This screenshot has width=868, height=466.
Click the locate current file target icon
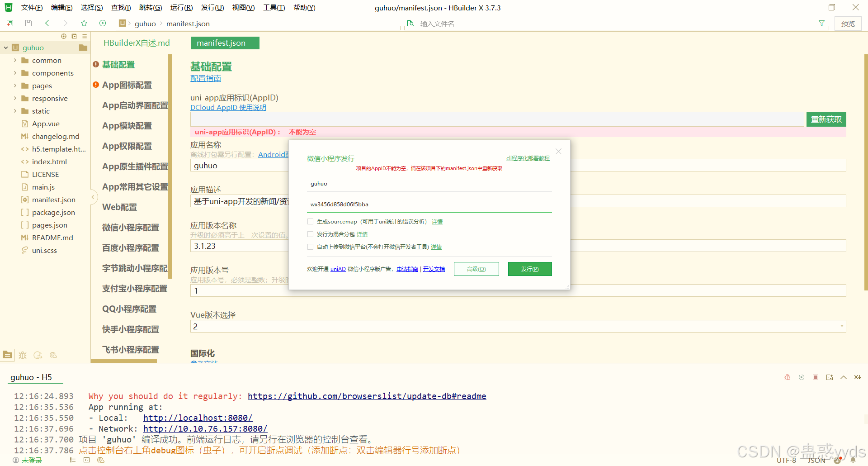coord(64,36)
